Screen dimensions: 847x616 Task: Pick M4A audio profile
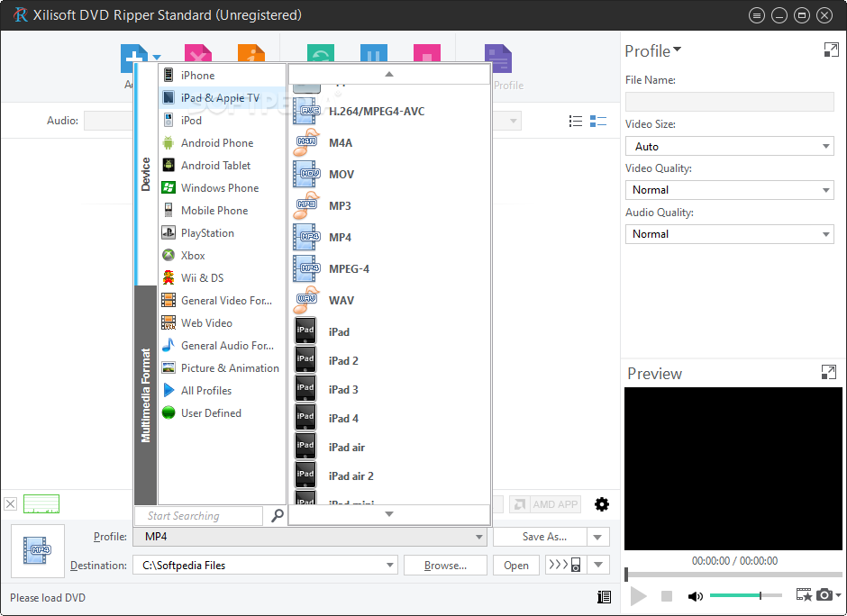pyautogui.click(x=389, y=142)
